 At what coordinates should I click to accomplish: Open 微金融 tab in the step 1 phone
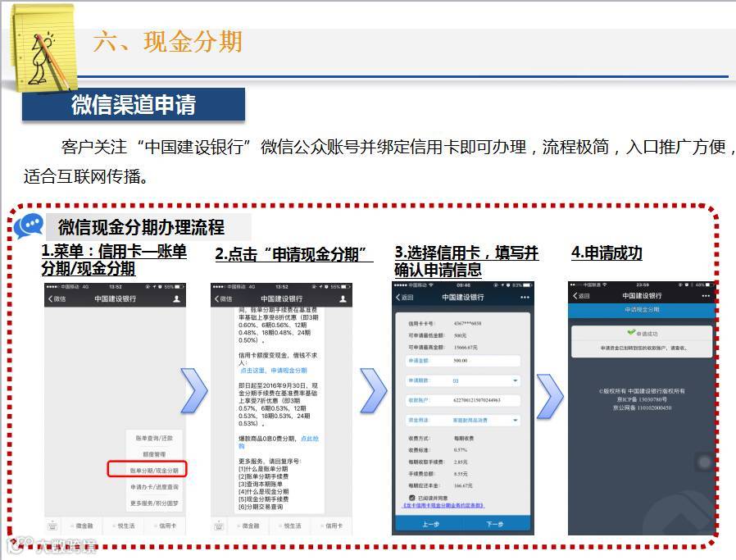coord(82,526)
